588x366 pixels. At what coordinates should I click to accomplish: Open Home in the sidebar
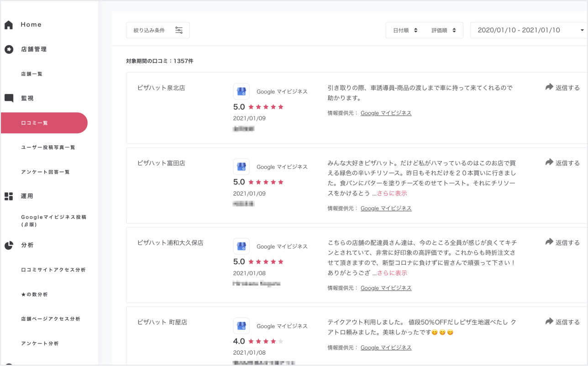click(31, 25)
